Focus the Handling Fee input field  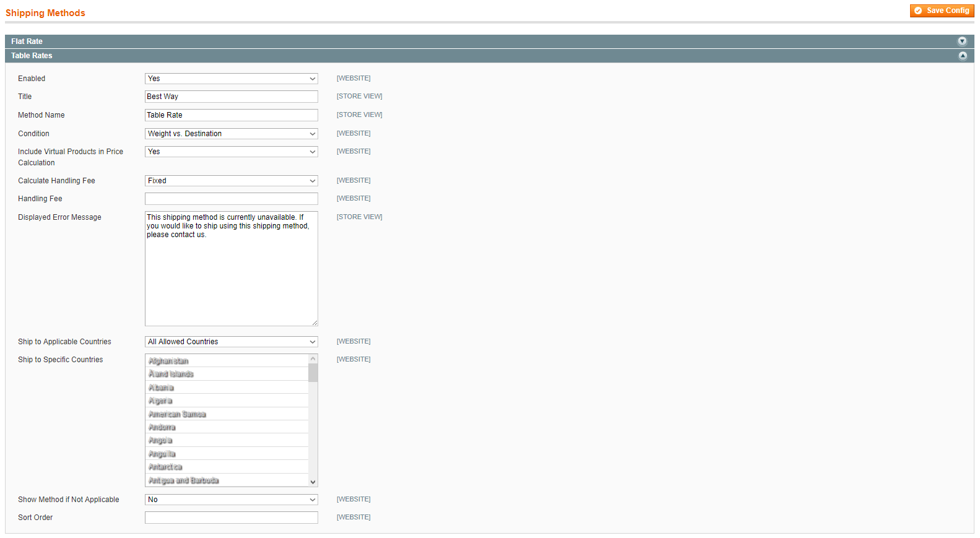(x=231, y=199)
